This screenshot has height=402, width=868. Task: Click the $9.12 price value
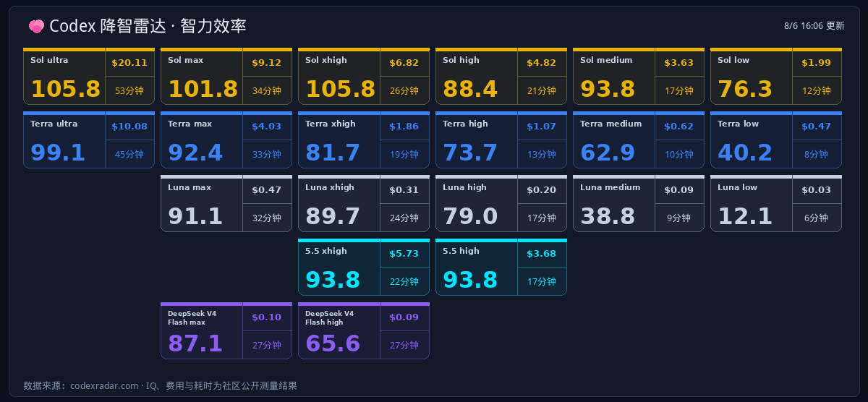click(x=267, y=63)
